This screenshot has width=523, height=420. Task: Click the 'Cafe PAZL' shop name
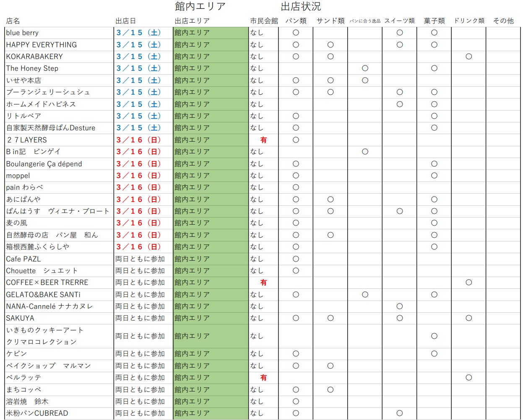point(23,259)
